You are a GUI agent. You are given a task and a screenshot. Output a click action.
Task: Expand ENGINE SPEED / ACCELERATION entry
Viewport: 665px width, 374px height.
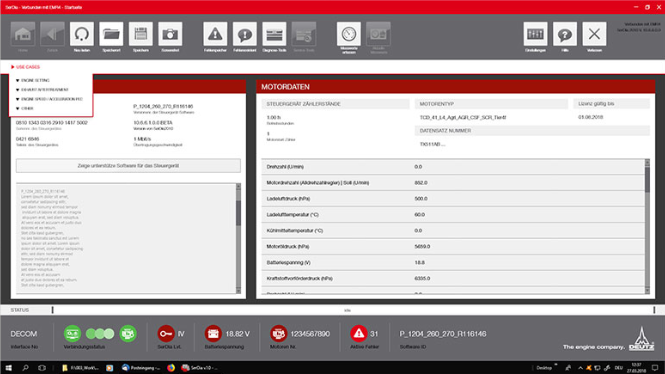click(49, 99)
